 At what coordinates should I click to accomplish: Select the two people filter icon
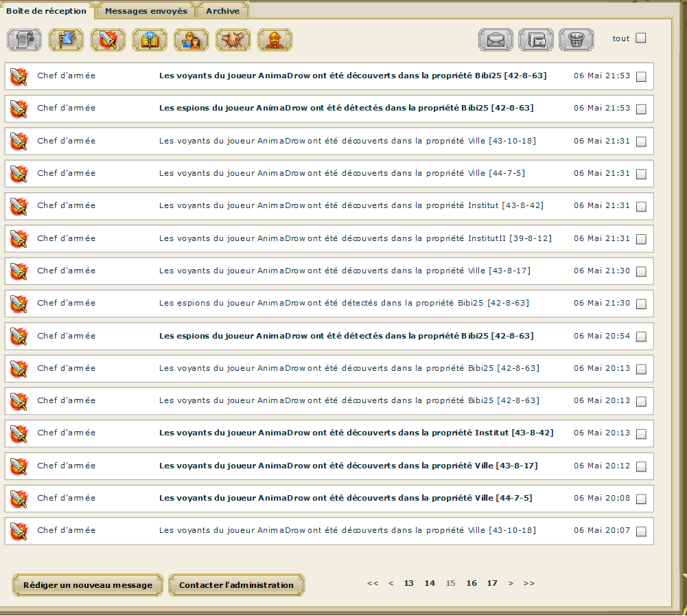191,40
